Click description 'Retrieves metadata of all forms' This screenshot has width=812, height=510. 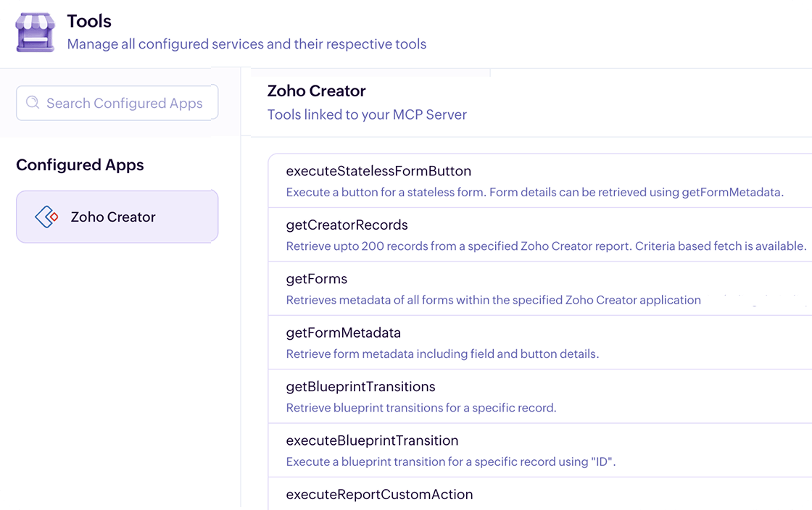[494, 300]
